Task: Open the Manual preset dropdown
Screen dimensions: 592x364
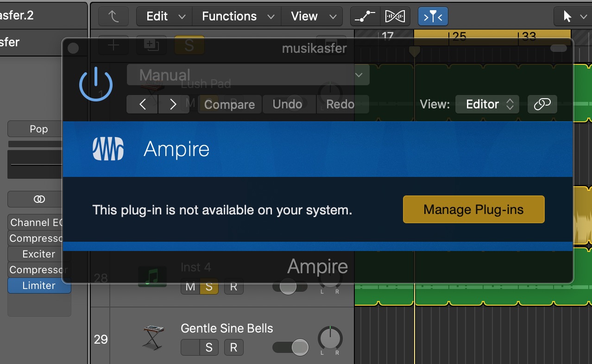Action: [x=248, y=75]
